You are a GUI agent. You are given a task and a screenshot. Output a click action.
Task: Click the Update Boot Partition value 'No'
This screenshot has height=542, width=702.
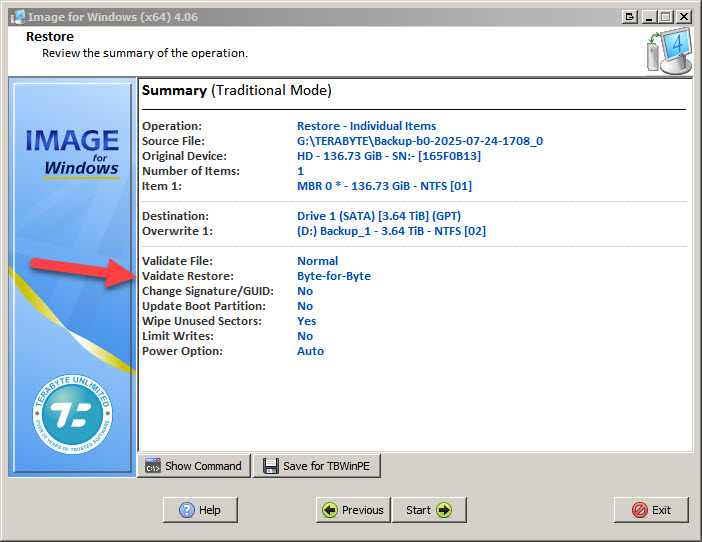(x=305, y=306)
